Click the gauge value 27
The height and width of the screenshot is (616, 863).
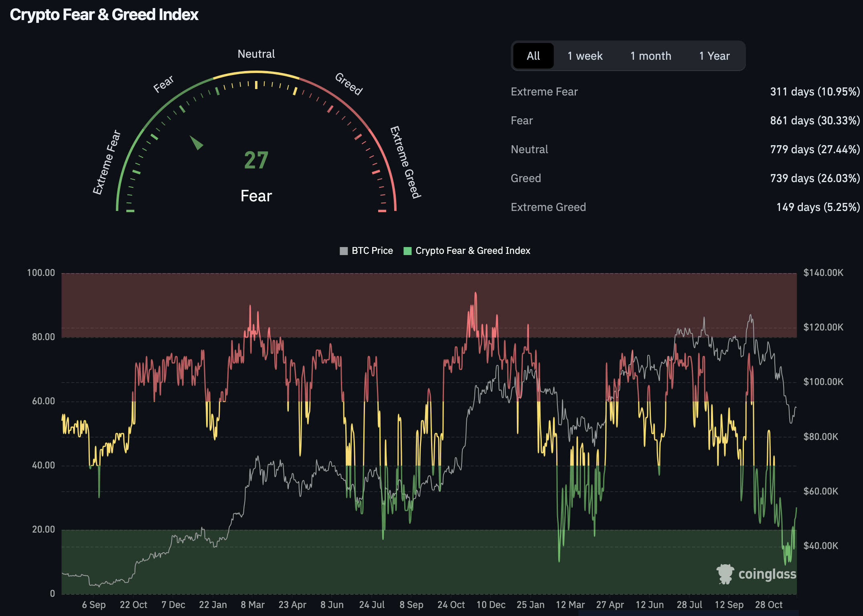pyautogui.click(x=256, y=160)
